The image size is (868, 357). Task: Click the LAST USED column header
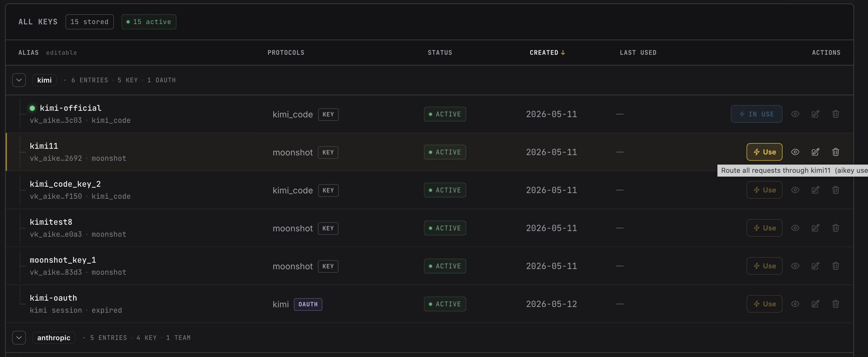tap(638, 53)
